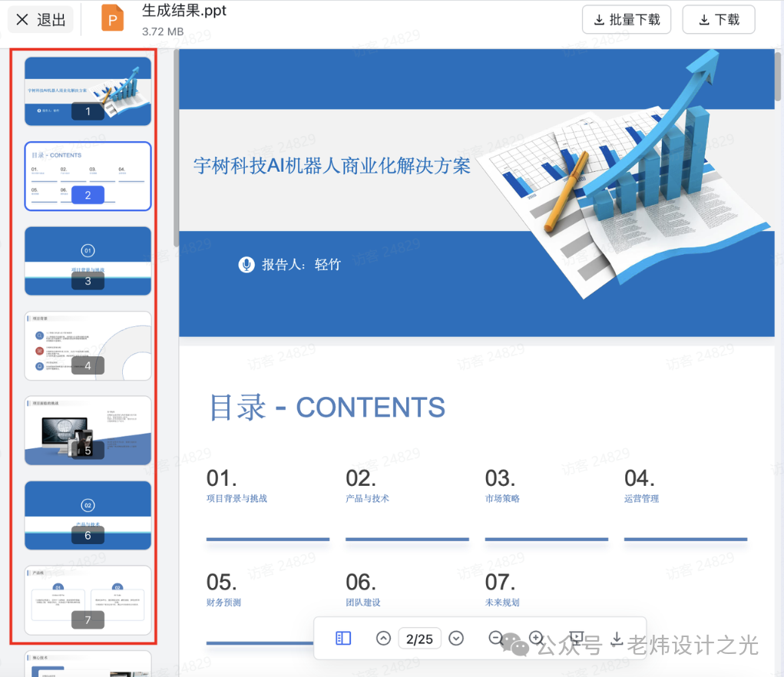Click contents item 04. 运营管理
784x677 pixels.
click(x=641, y=486)
